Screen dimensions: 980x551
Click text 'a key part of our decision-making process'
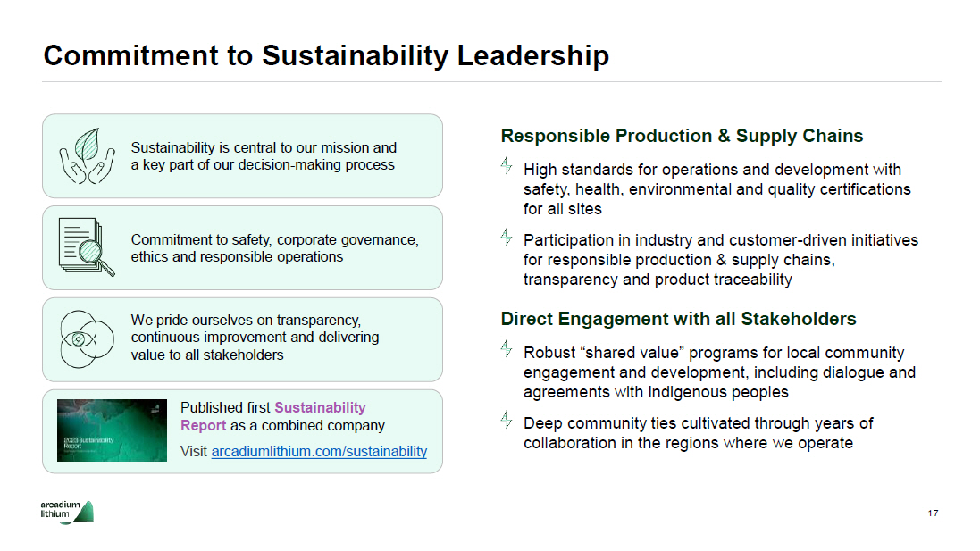coord(263,165)
